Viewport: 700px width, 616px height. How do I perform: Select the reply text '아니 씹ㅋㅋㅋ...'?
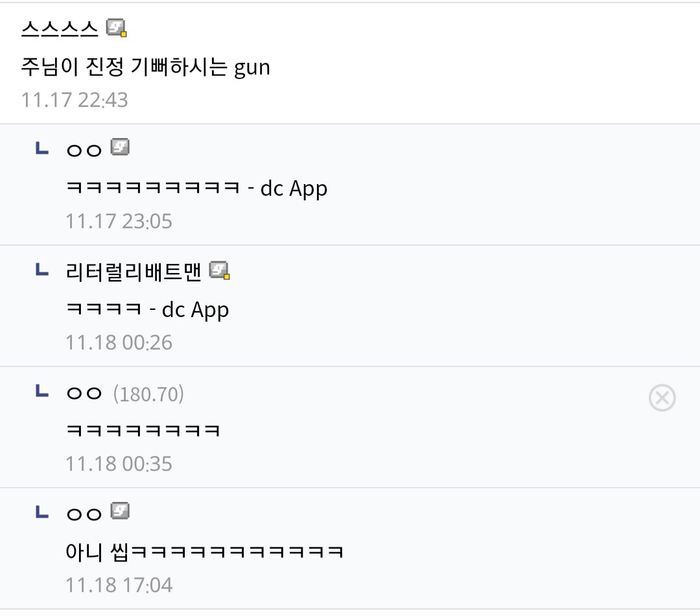click(204, 552)
